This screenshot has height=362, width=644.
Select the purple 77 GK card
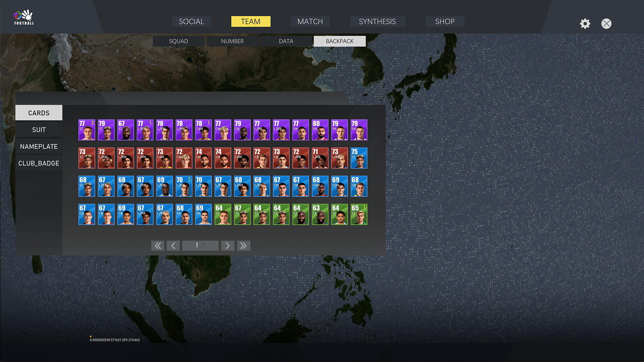(301, 130)
